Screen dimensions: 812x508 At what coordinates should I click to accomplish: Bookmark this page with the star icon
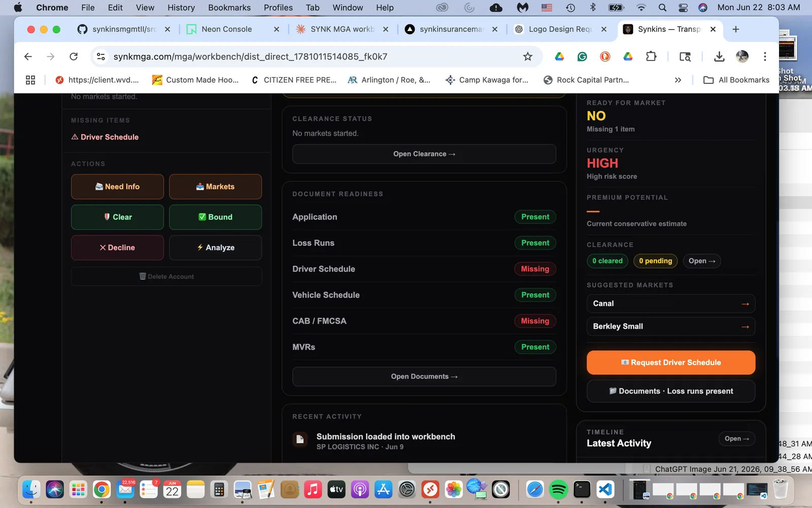[x=528, y=56]
